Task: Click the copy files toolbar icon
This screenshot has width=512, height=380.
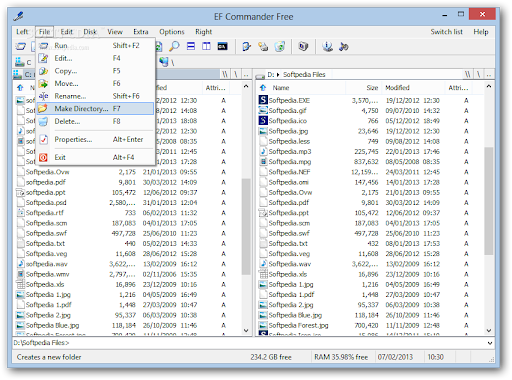Action: click(x=263, y=46)
